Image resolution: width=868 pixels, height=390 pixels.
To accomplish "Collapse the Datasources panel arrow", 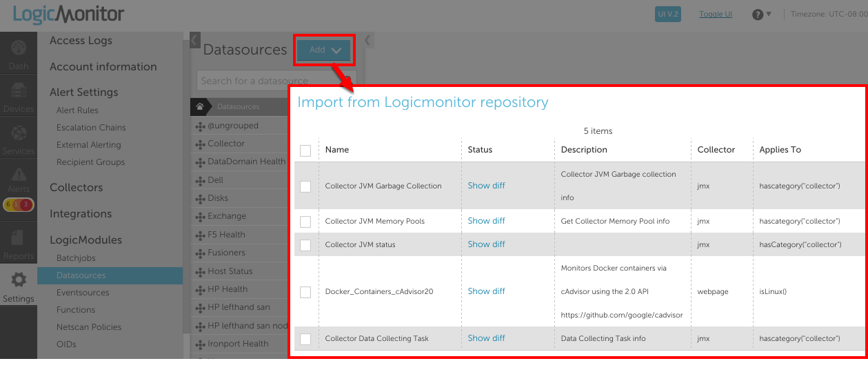I will click(x=367, y=40).
